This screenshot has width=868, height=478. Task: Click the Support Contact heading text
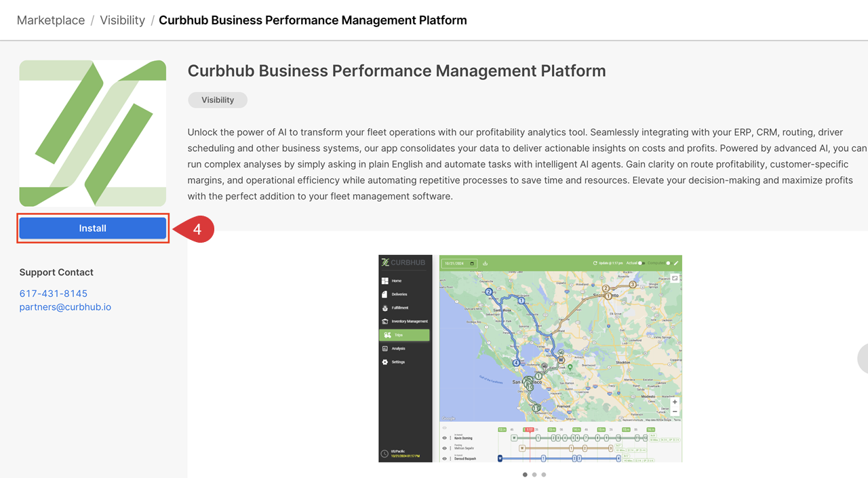[56, 272]
